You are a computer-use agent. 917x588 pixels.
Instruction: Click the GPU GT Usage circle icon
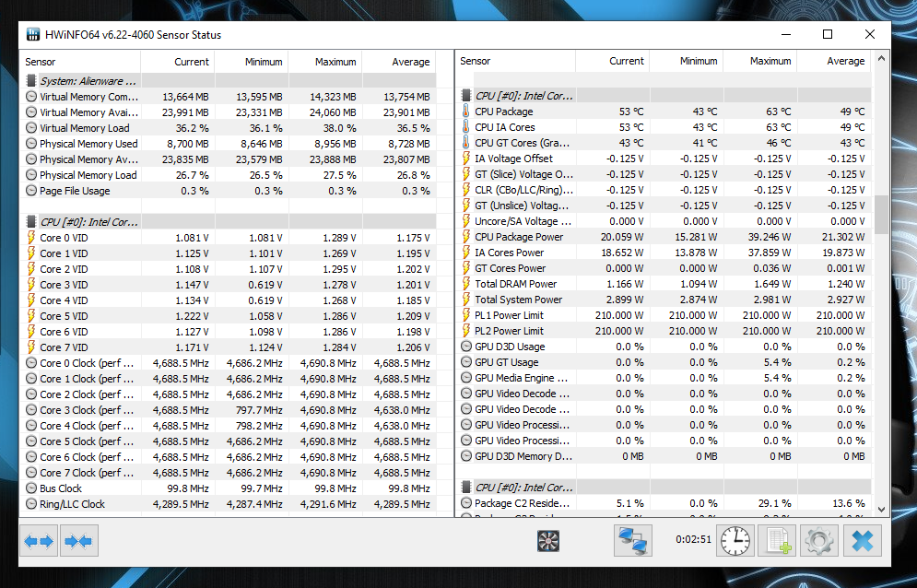(x=466, y=362)
